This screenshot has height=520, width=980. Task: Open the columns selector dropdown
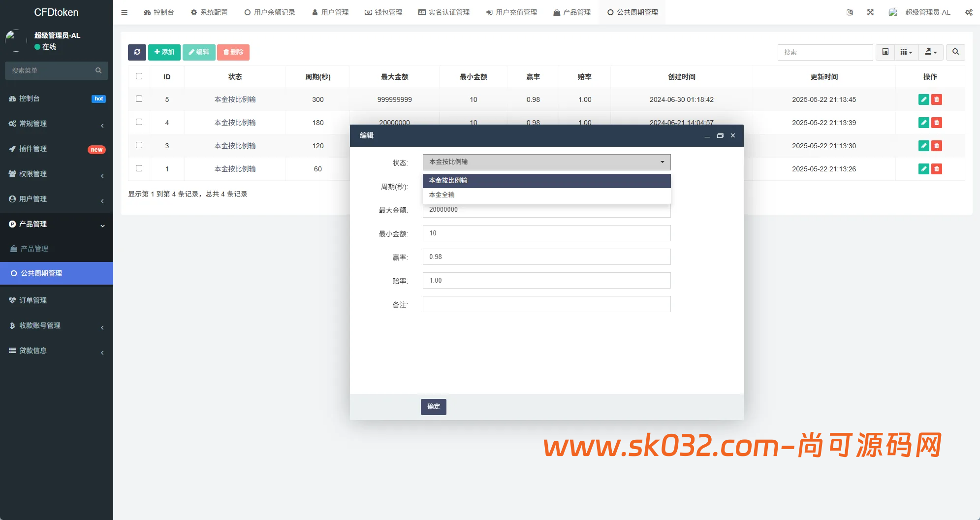[906, 52]
